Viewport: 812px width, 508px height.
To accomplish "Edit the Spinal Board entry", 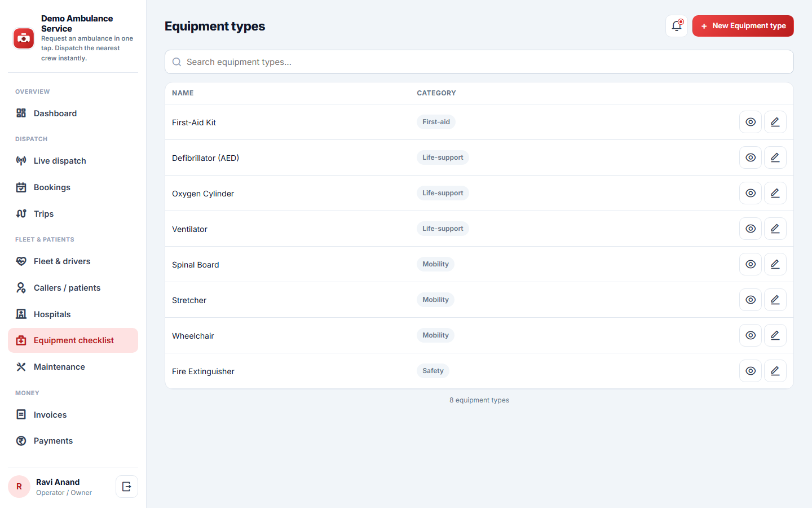I will click(775, 264).
